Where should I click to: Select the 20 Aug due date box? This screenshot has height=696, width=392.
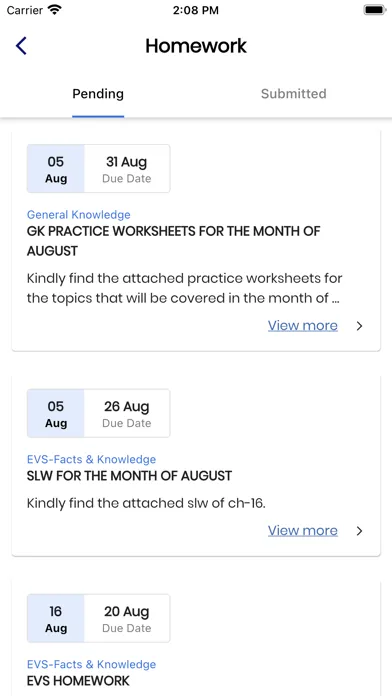pyautogui.click(x=127, y=618)
